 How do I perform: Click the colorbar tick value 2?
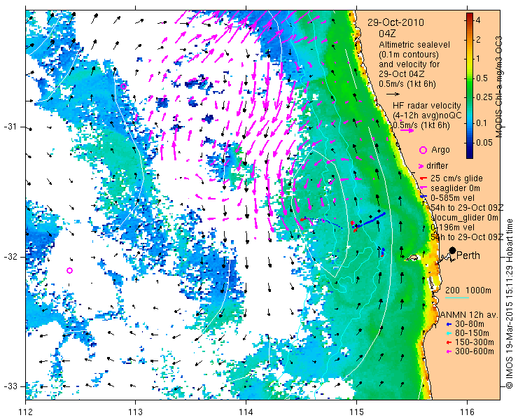click(477, 40)
